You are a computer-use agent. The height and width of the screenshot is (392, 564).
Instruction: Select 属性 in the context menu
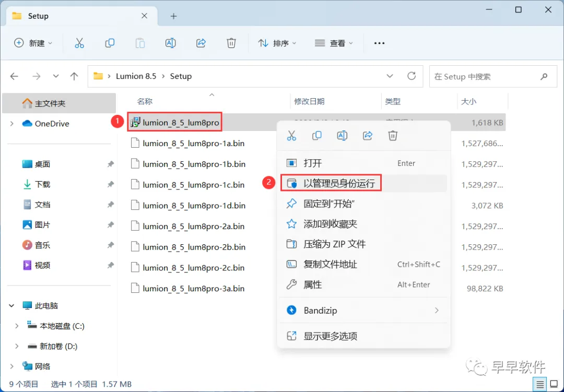click(363, 285)
